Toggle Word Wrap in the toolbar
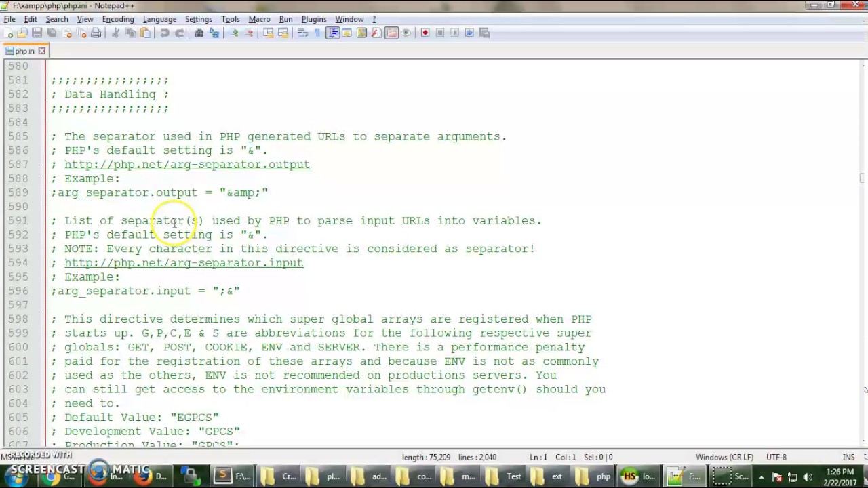Image resolution: width=868 pixels, height=488 pixels. tap(303, 33)
